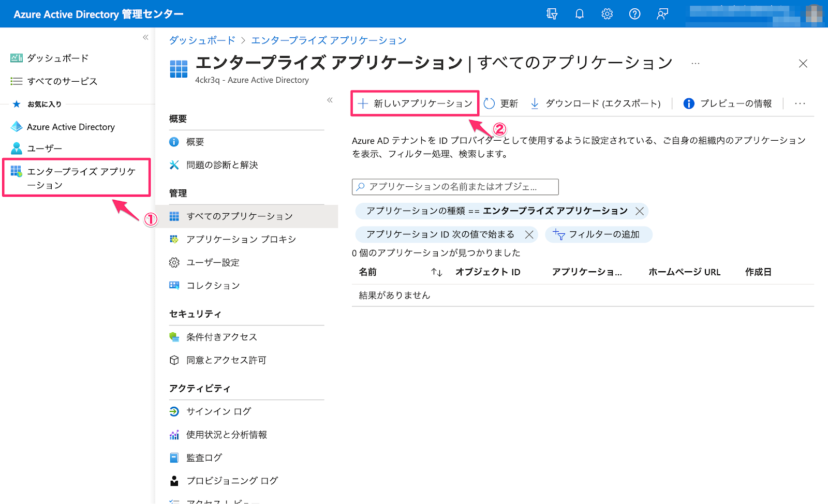Sort by the 名前 column arrows

click(437, 272)
